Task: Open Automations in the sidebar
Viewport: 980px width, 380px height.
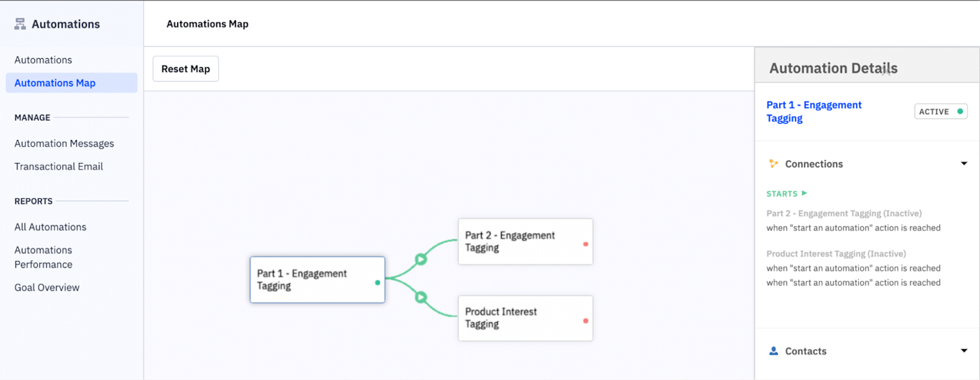Action: point(43,60)
